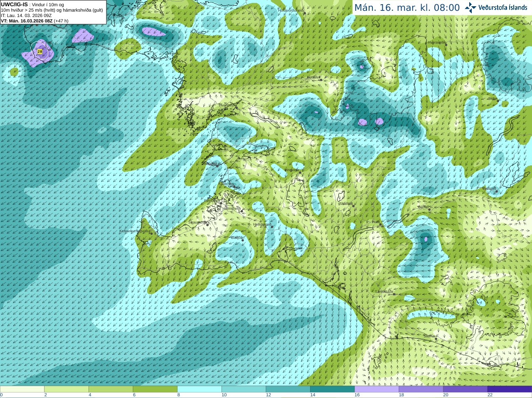Click the Steinar station label
This screenshot has height=398, width=532.
point(429,336)
